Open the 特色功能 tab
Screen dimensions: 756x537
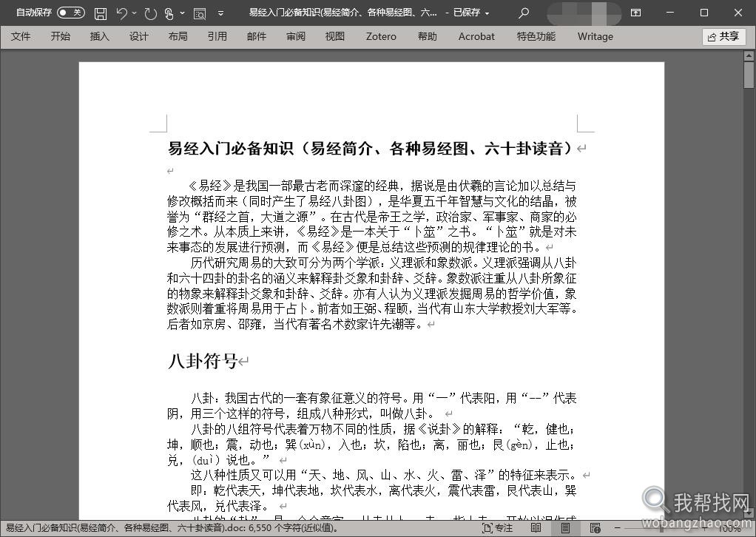click(x=536, y=37)
